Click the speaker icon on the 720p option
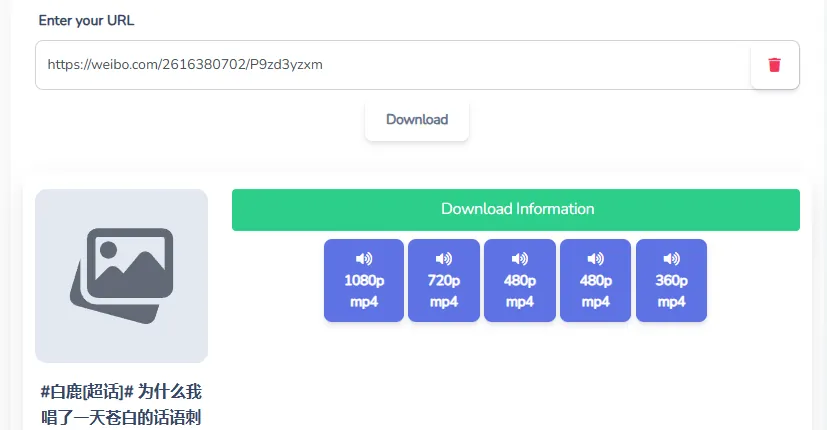Image resolution: width=827 pixels, height=430 pixels. click(x=444, y=259)
